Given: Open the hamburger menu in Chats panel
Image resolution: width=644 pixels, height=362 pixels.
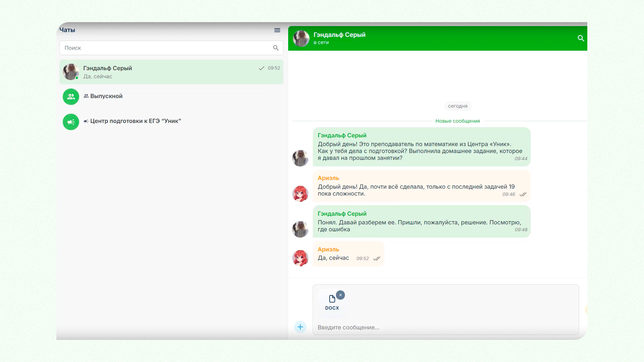Looking at the screenshot, I should click(x=277, y=30).
